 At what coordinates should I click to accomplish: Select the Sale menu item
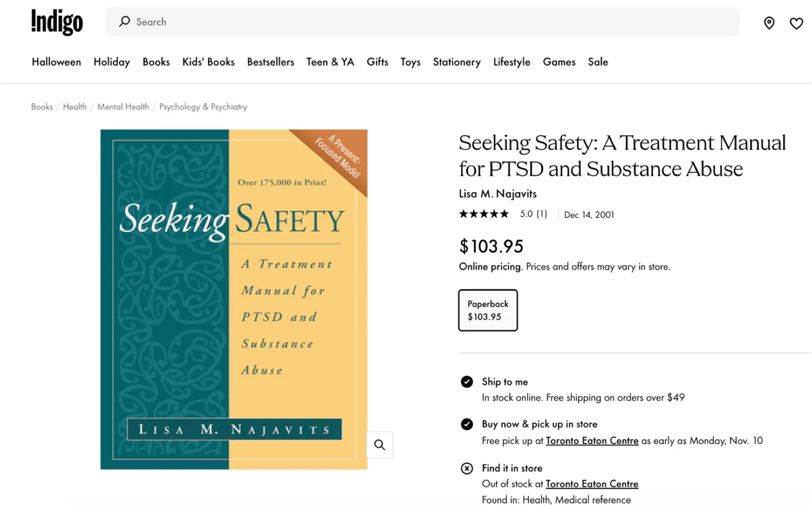coord(598,62)
